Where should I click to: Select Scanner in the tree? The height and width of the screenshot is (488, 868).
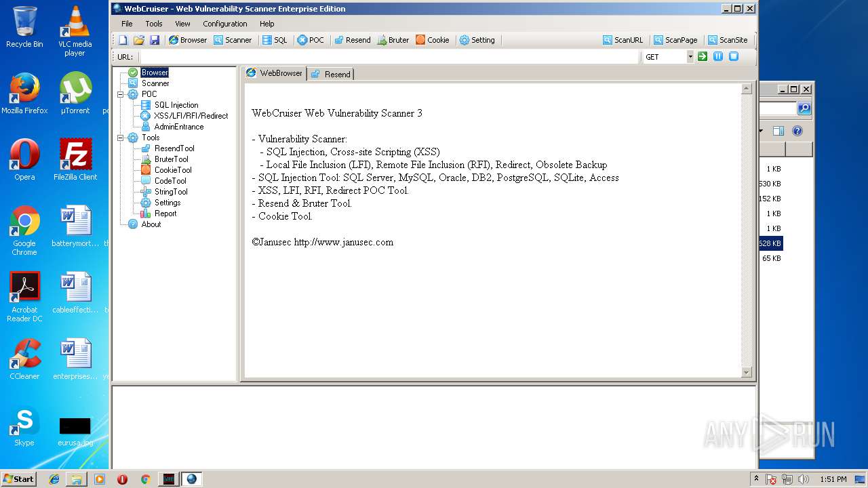point(155,83)
